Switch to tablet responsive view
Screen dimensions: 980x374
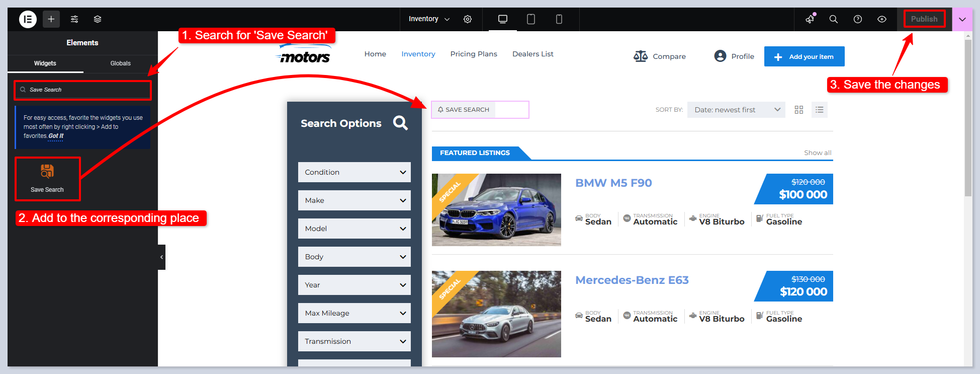pos(530,19)
